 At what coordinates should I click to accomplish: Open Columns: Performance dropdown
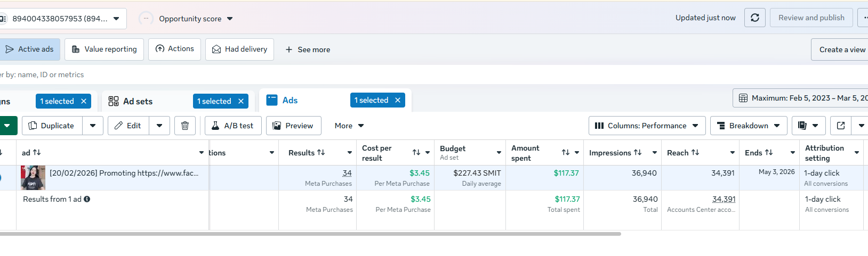point(647,126)
